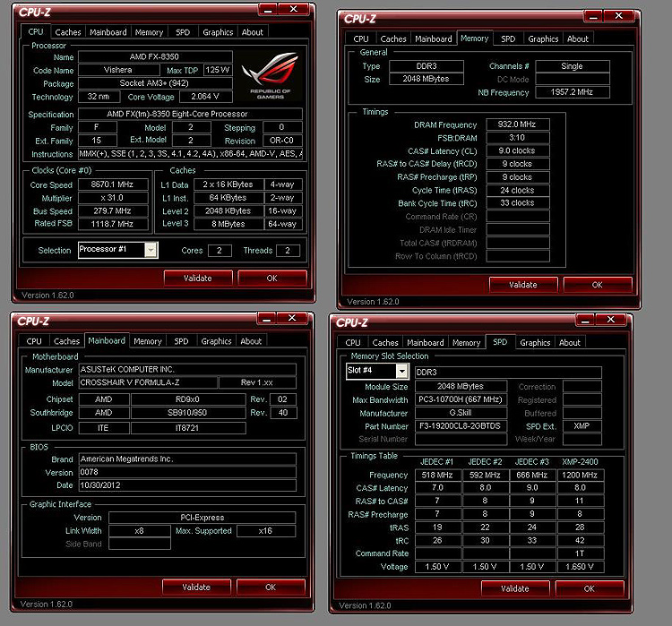Viewport: 672px width, 626px height.
Task: Click the XMP-2400 voltage 1.650 V cell
Action: (x=581, y=567)
